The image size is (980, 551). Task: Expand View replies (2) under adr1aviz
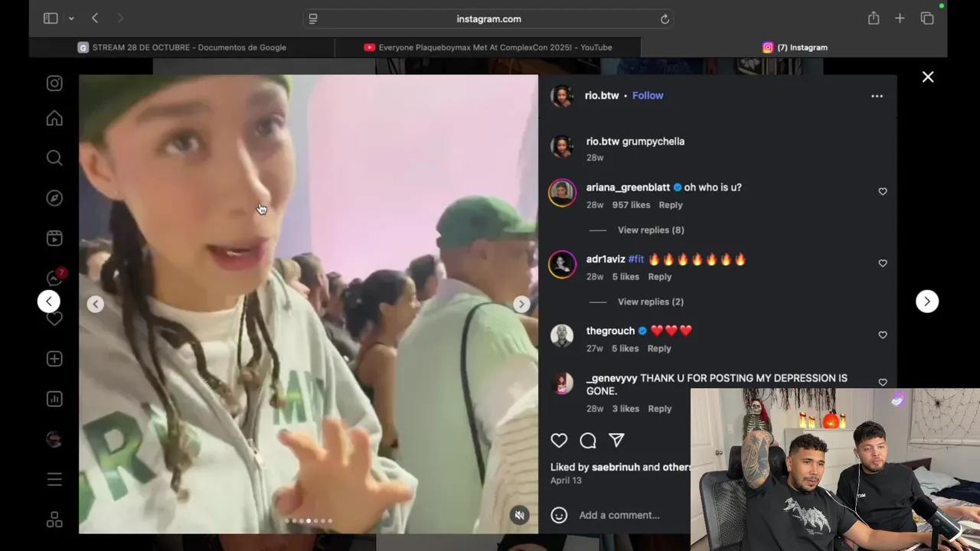[x=651, y=302]
